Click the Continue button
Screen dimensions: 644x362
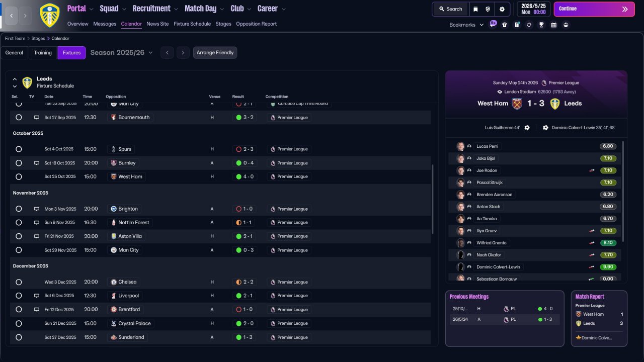594,9
